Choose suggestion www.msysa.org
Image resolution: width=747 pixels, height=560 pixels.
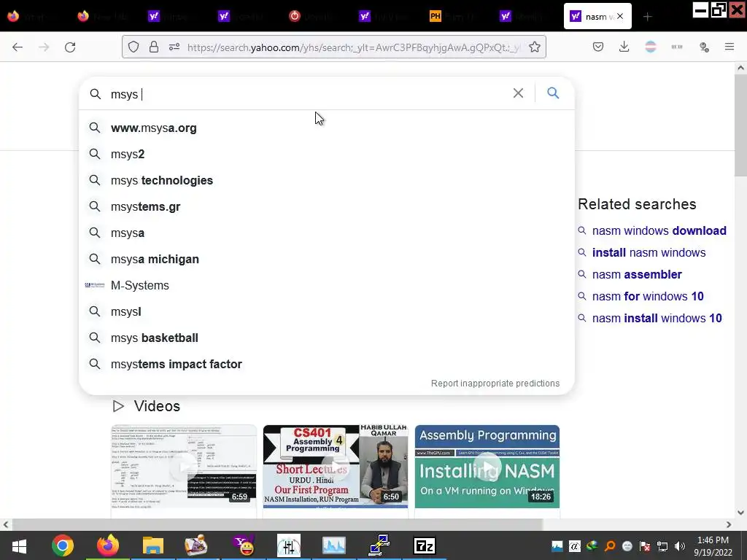(326, 128)
